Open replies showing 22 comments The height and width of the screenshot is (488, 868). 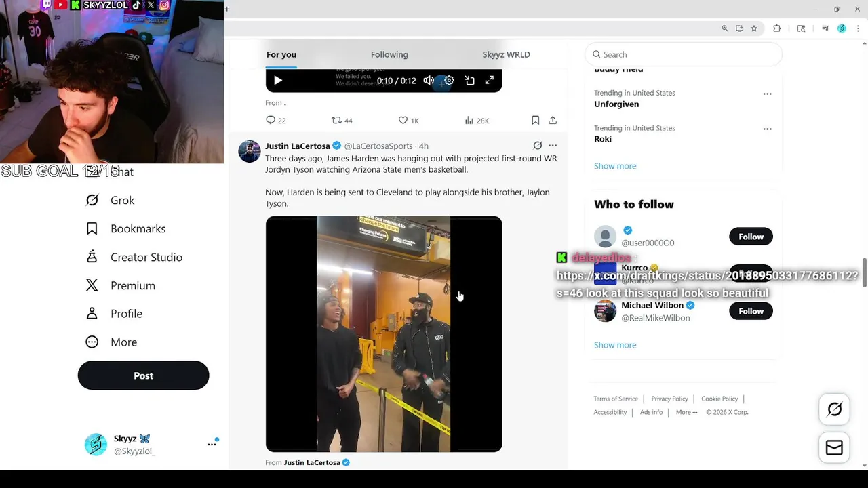(x=275, y=120)
